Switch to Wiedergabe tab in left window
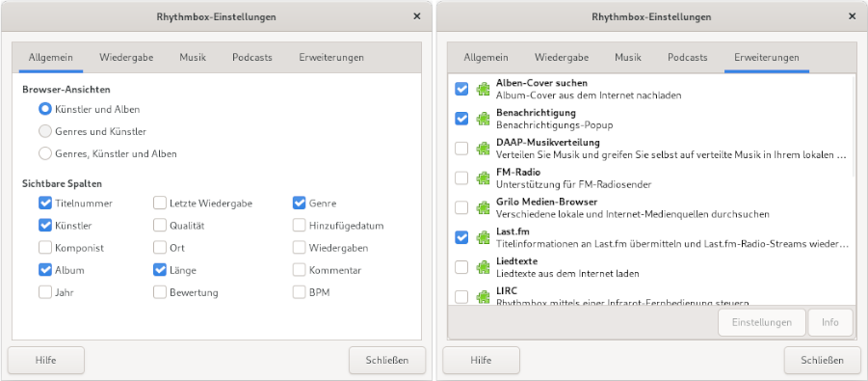Image resolution: width=868 pixels, height=381 pixels. click(x=126, y=58)
